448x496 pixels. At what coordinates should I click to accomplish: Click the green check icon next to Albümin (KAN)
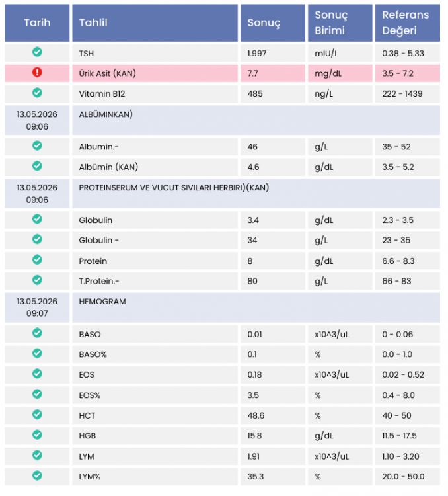coord(37,166)
